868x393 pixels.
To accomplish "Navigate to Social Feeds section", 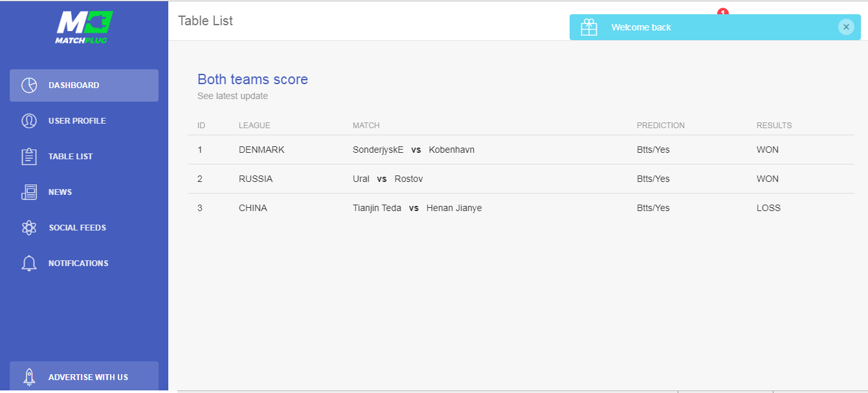I will [77, 228].
